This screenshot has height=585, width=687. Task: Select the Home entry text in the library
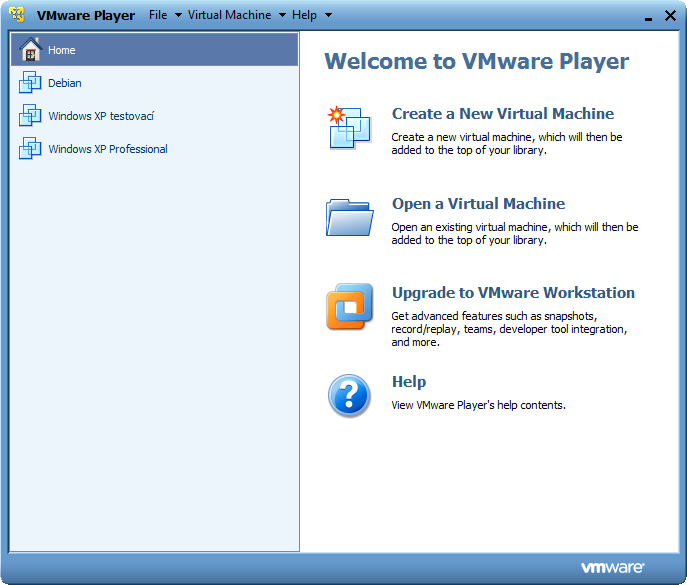pos(62,50)
